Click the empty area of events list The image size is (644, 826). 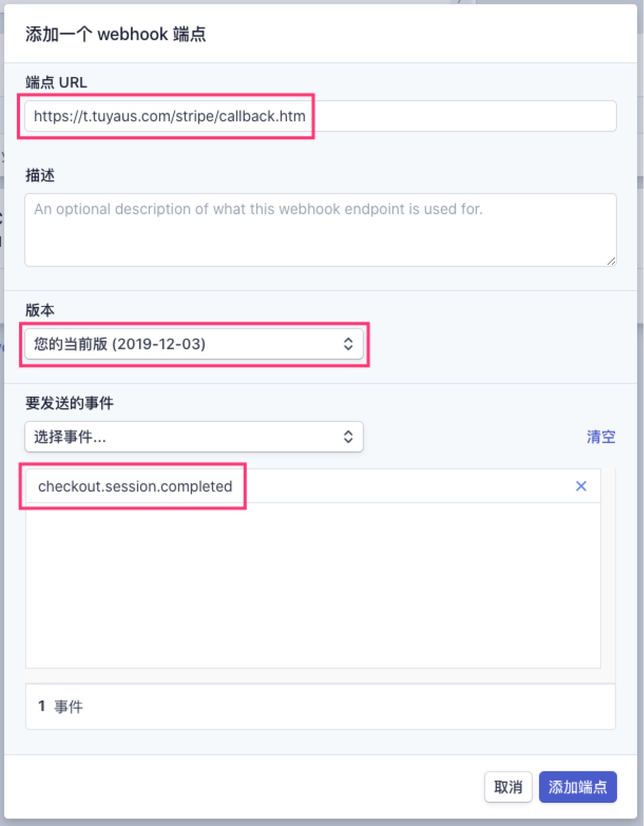pos(313,585)
